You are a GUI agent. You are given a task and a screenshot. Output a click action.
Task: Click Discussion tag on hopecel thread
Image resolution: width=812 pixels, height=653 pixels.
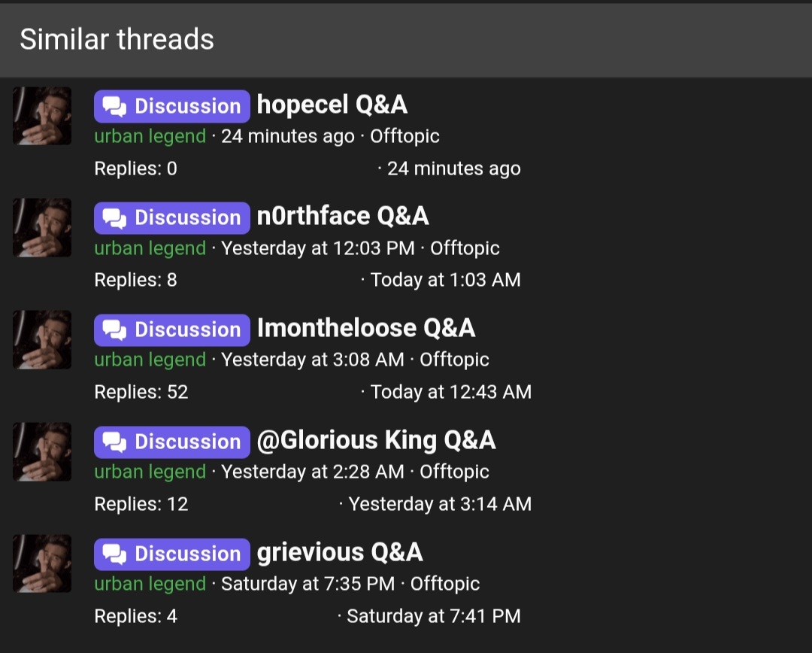click(172, 106)
